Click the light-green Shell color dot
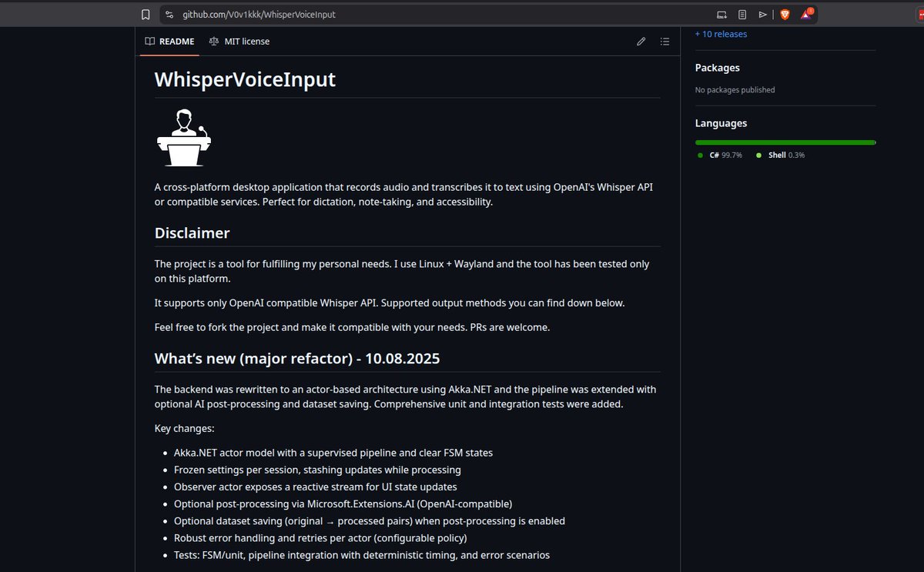924x572 pixels. (x=759, y=156)
